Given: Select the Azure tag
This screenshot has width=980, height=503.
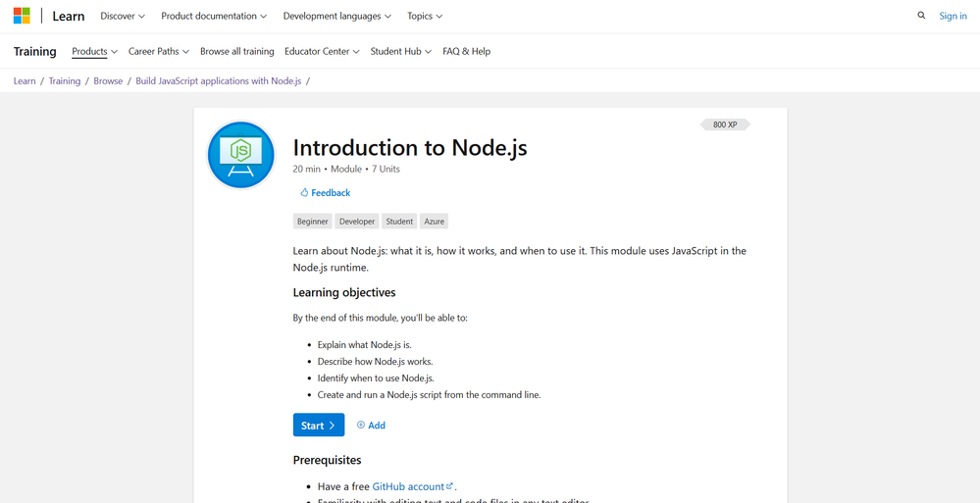Looking at the screenshot, I should point(435,222).
